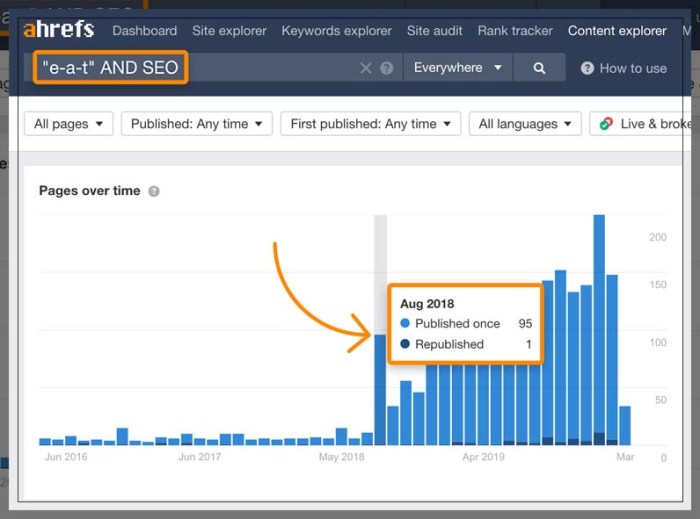Switch to Site audit
The height and width of the screenshot is (519, 700).
[434, 31]
